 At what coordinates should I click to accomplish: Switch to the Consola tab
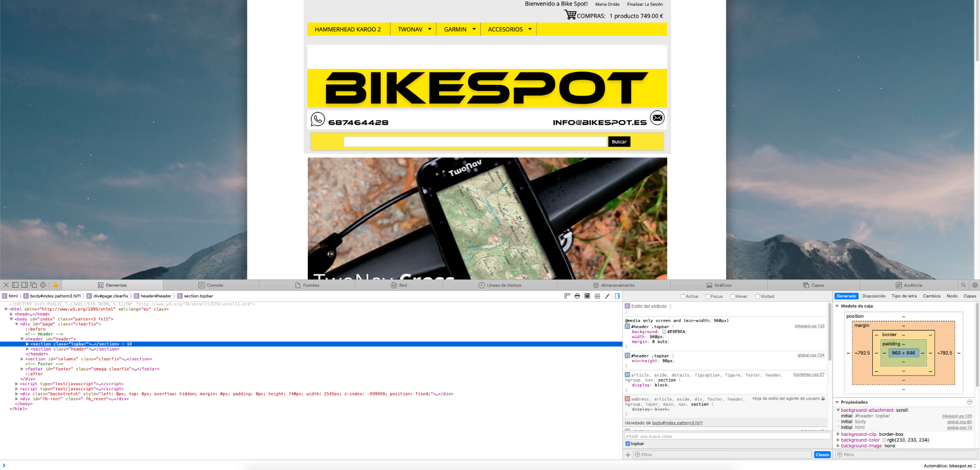point(211,285)
